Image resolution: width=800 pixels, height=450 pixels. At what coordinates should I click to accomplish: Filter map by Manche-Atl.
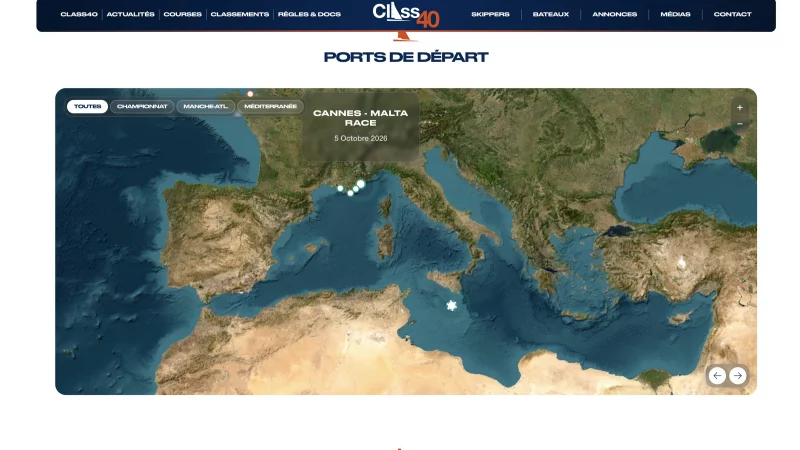(x=206, y=106)
